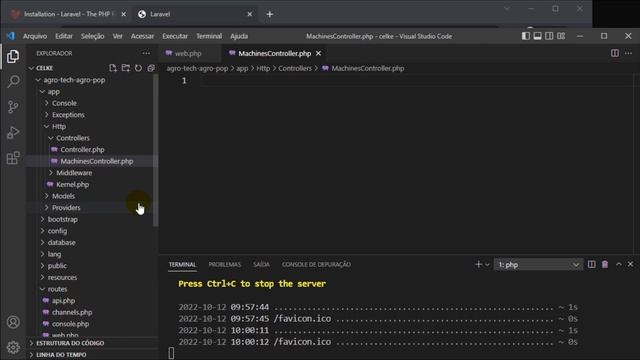Collapse the app folder
This screenshot has width=640, height=360.
point(42,92)
